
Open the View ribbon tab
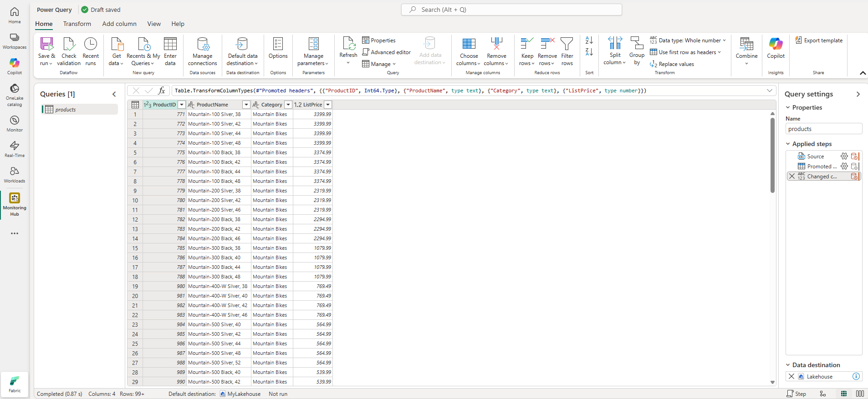click(154, 24)
